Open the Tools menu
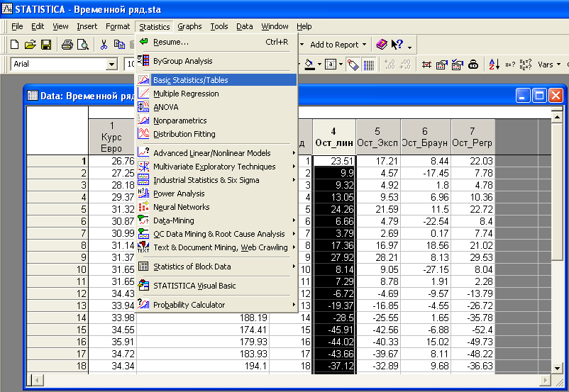Viewport: 569px width, 392px height. [219, 26]
